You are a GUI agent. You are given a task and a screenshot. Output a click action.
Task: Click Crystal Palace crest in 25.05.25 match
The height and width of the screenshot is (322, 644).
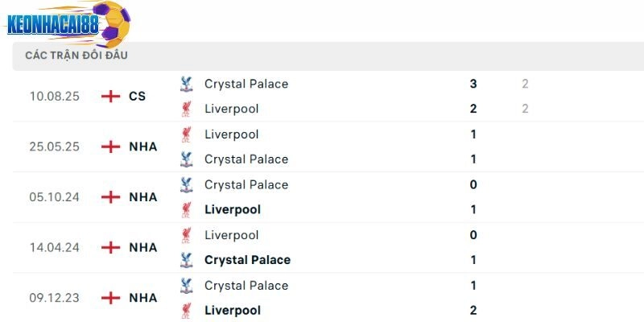pos(187,159)
